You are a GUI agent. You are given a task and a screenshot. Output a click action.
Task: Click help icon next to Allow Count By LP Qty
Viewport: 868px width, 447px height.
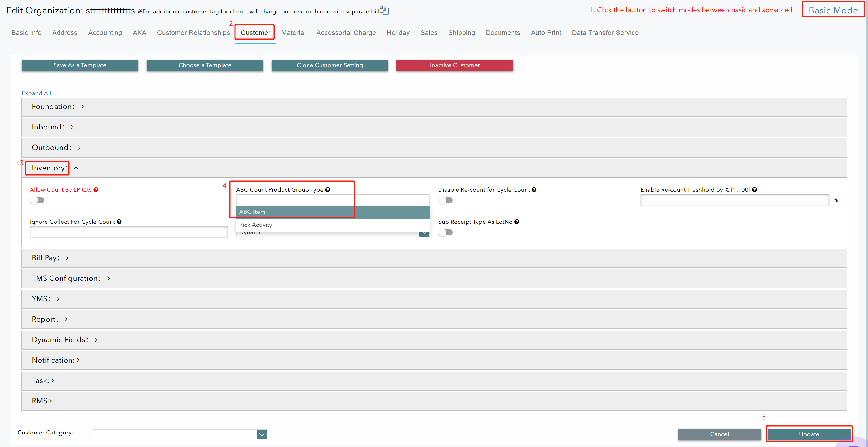click(96, 189)
